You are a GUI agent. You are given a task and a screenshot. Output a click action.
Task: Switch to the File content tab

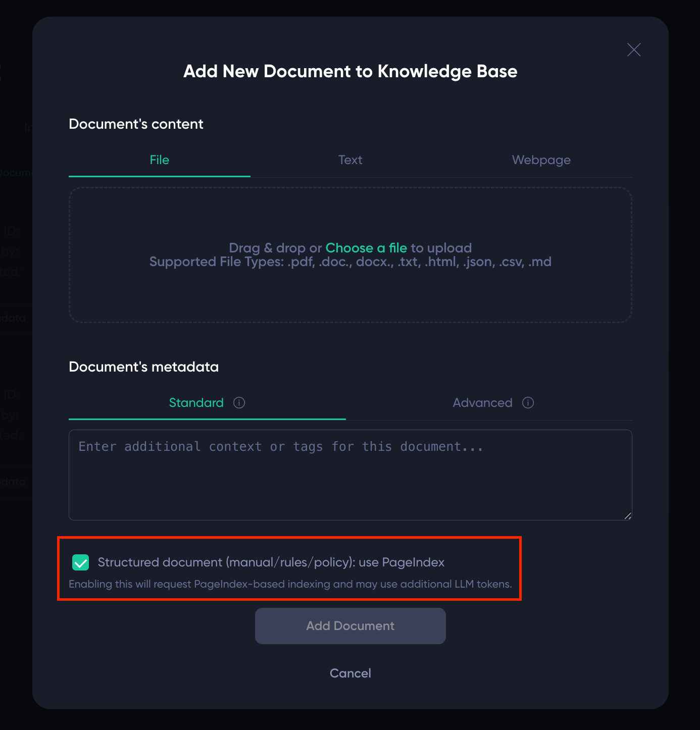tap(160, 160)
